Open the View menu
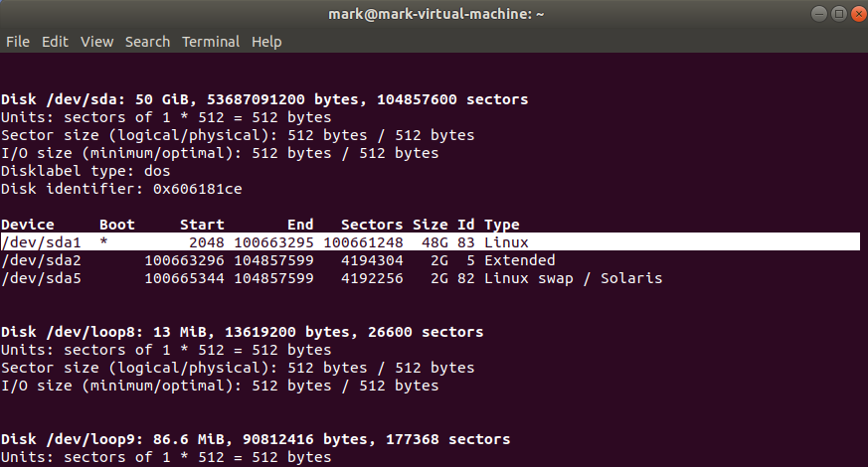Viewport: 868px width, 467px height. (x=96, y=42)
